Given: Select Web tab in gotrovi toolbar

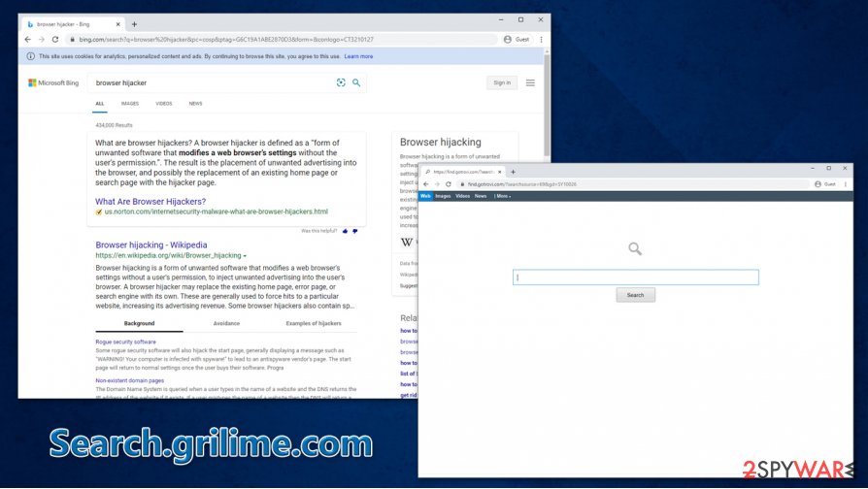Looking at the screenshot, I should [x=425, y=196].
